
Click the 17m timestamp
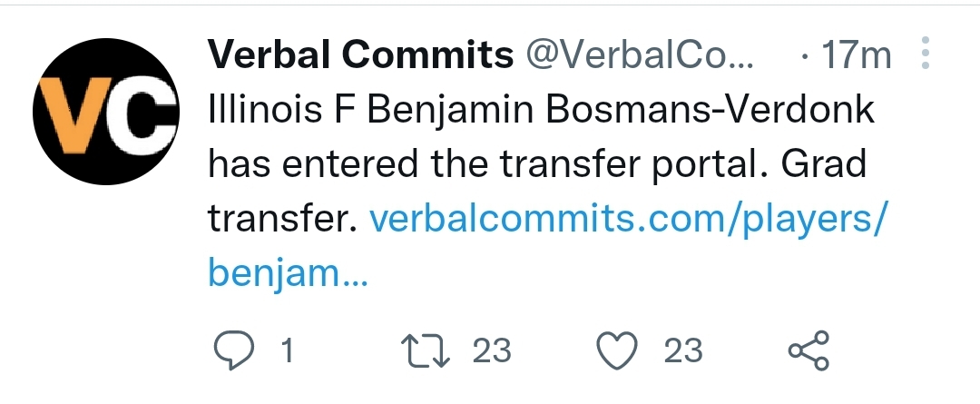click(x=856, y=56)
